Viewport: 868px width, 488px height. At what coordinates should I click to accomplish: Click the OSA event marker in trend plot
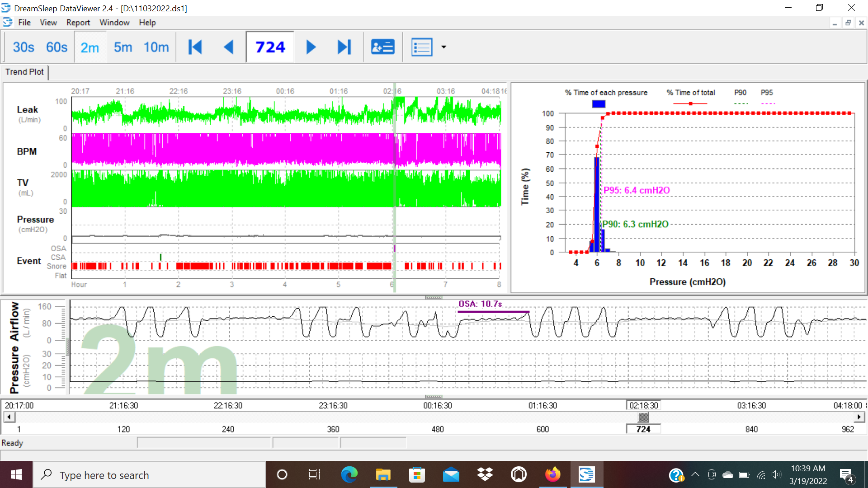pyautogui.click(x=395, y=248)
